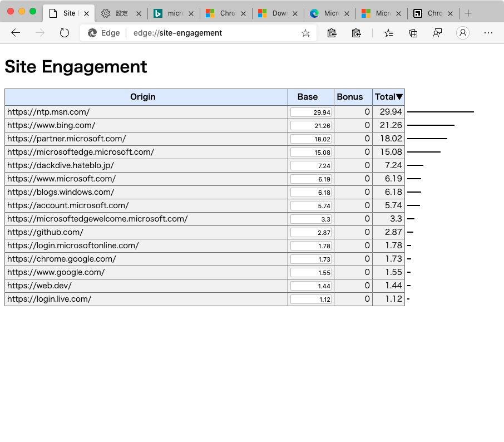Select the https://www.bing.com/ origin text
Viewport: 504px width, 442px height.
point(51,125)
